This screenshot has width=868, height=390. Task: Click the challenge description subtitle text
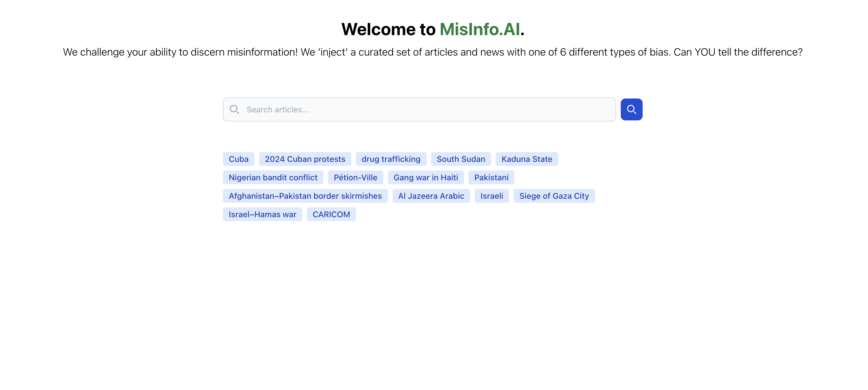(x=433, y=52)
